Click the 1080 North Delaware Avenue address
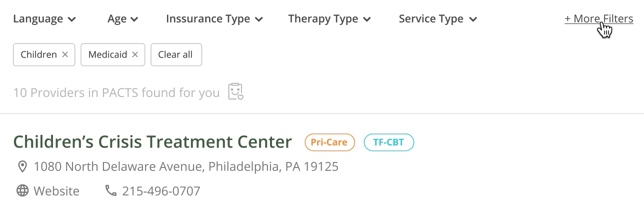Screen dimensions: 644x202 click(x=186, y=166)
